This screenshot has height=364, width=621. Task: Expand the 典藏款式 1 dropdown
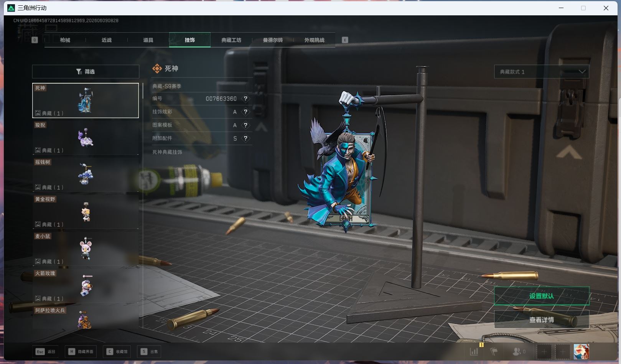click(542, 72)
